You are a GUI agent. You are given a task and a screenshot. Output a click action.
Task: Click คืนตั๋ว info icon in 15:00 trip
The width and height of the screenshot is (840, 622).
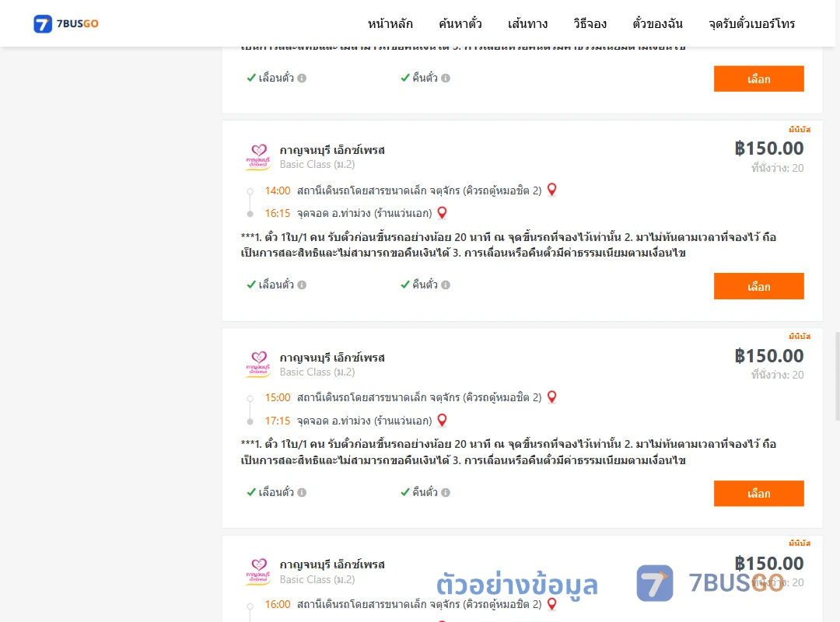coord(446,492)
